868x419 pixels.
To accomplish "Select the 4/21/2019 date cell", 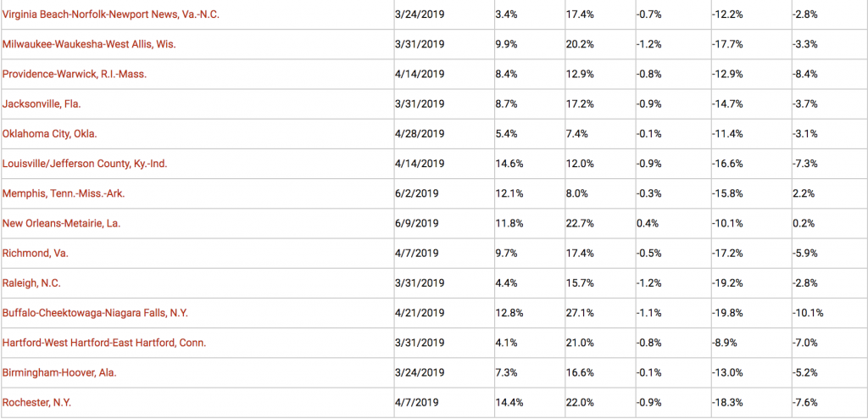I will pos(420,313).
